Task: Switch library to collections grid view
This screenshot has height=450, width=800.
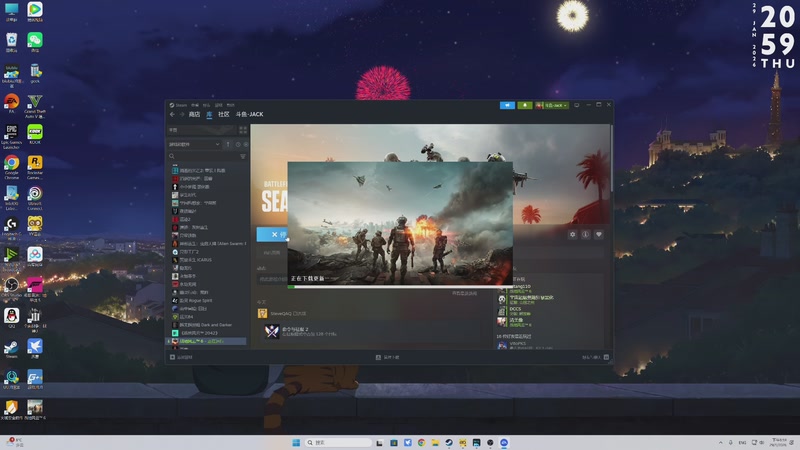Action: click(243, 130)
